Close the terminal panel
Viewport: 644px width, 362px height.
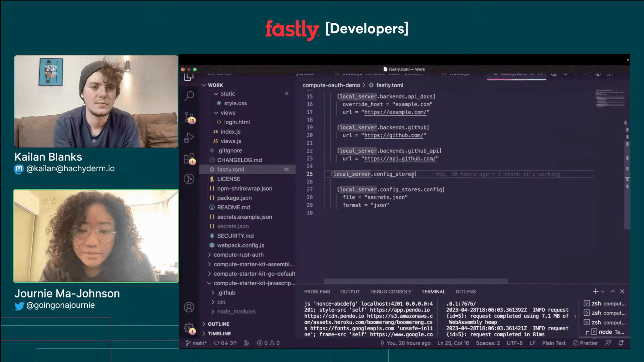[x=622, y=291]
